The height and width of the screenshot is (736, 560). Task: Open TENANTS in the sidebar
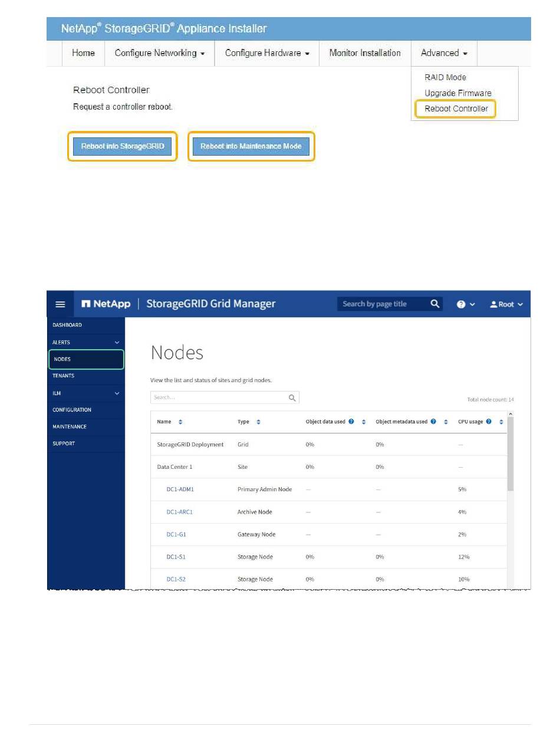coord(63,376)
